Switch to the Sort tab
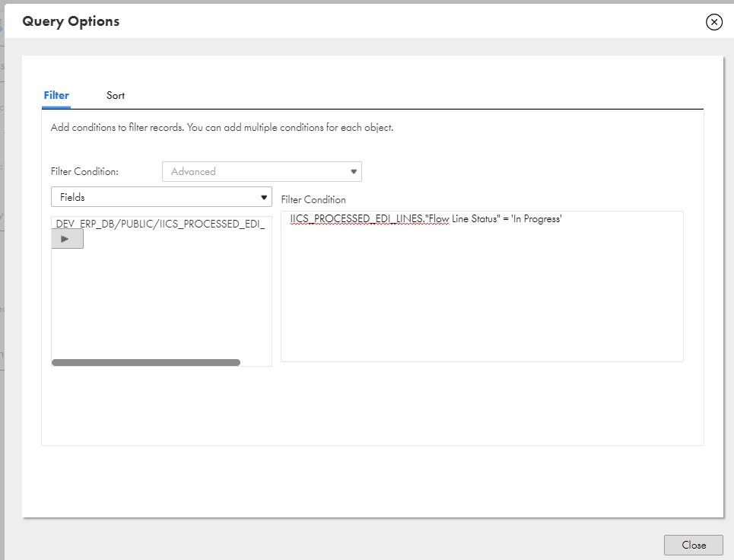Viewport: 734px width, 560px height. 115,96
